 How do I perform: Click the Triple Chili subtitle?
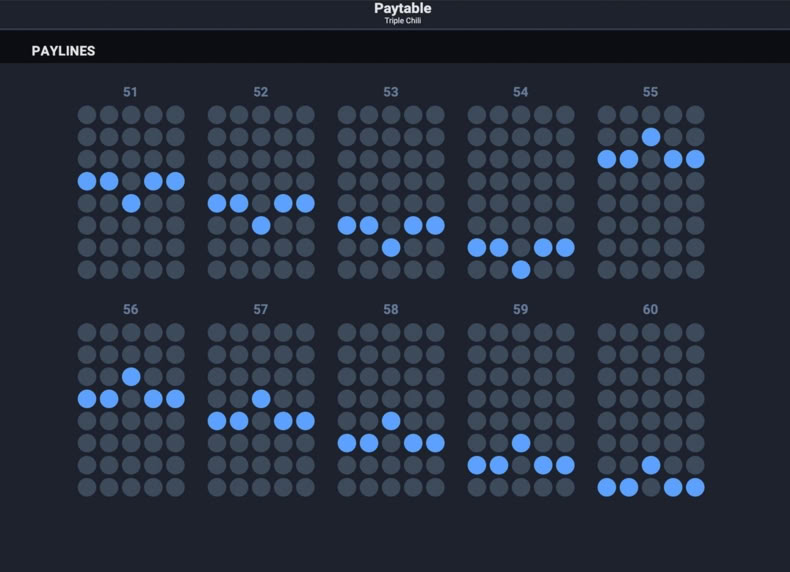click(x=403, y=21)
